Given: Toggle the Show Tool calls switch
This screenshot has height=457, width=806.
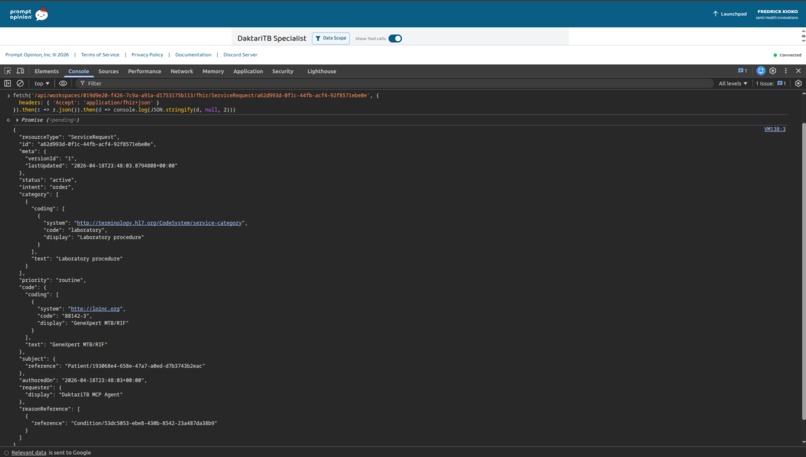Looking at the screenshot, I should 395,39.
